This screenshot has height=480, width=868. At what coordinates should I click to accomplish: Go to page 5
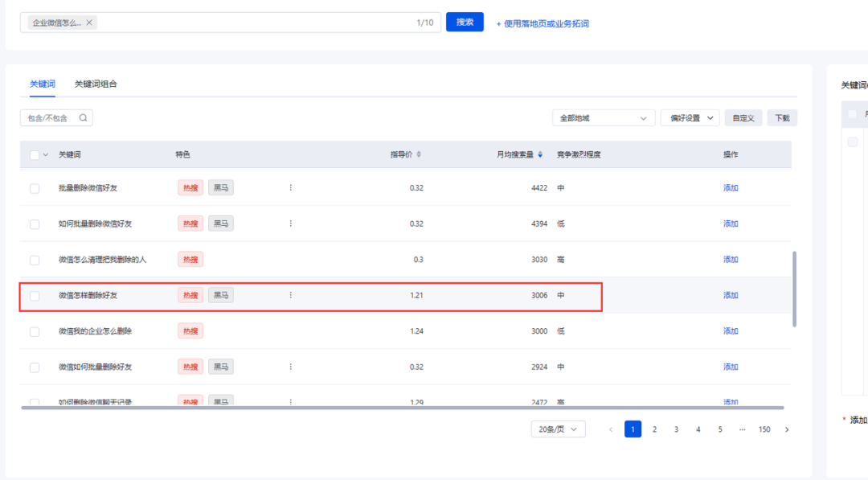pyautogui.click(x=720, y=429)
